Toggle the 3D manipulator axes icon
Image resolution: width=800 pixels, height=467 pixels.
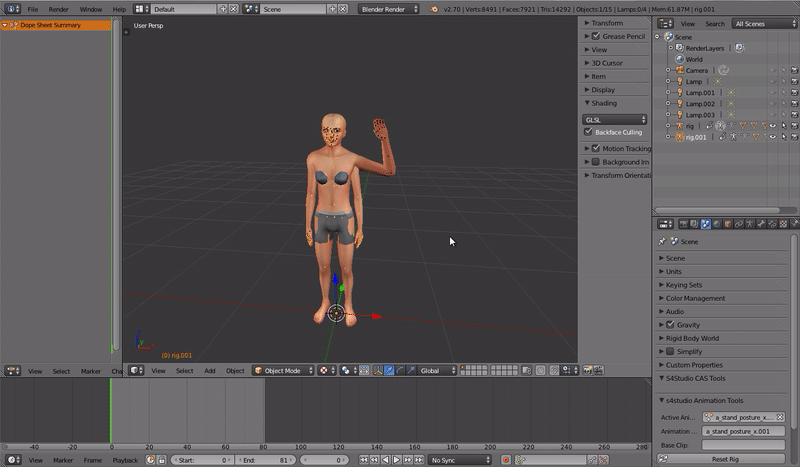pos(378,371)
